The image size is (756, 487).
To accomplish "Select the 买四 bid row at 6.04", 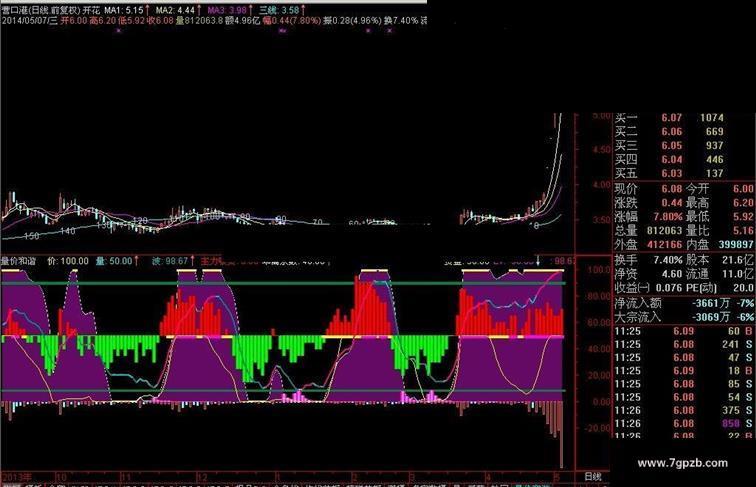I will coord(669,160).
